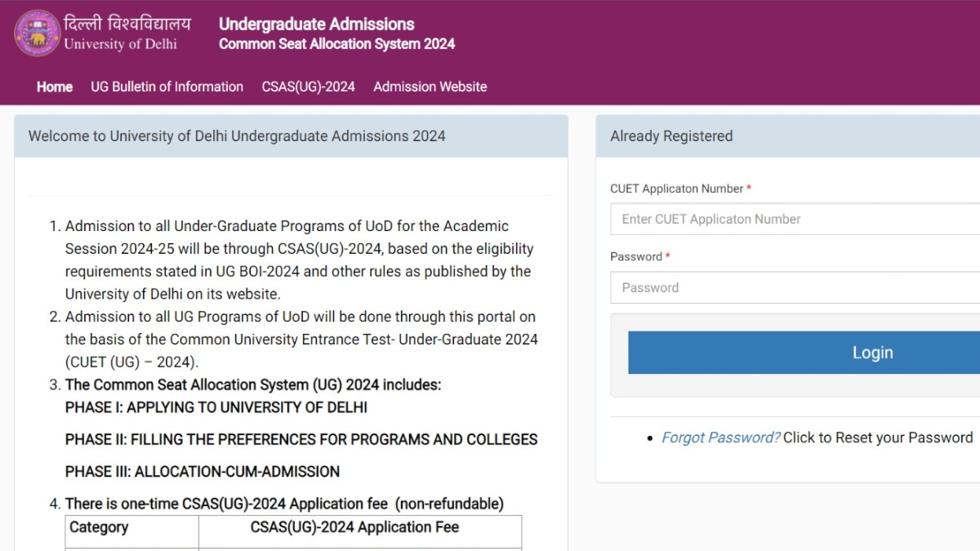Click the Hindi university name text in header
This screenshot has height=551, width=980.
pyautogui.click(x=127, y=24)
